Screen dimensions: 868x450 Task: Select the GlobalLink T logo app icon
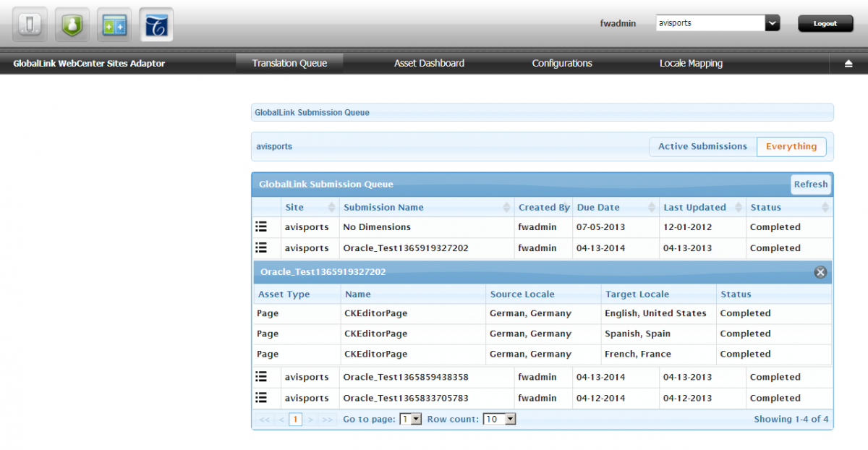(x=156, y=25)
